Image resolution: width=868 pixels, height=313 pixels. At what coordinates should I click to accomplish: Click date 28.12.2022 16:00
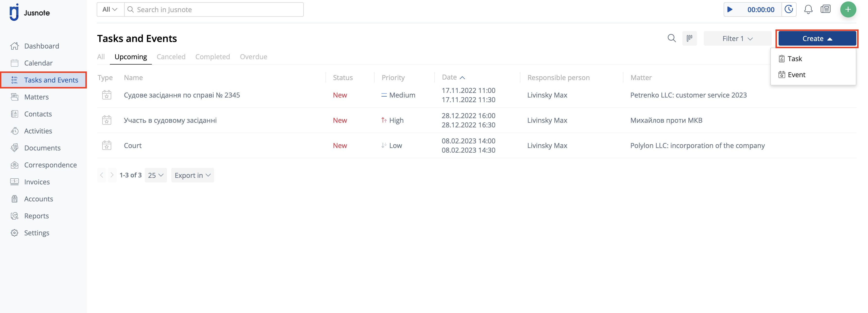(x=468, y=115)
